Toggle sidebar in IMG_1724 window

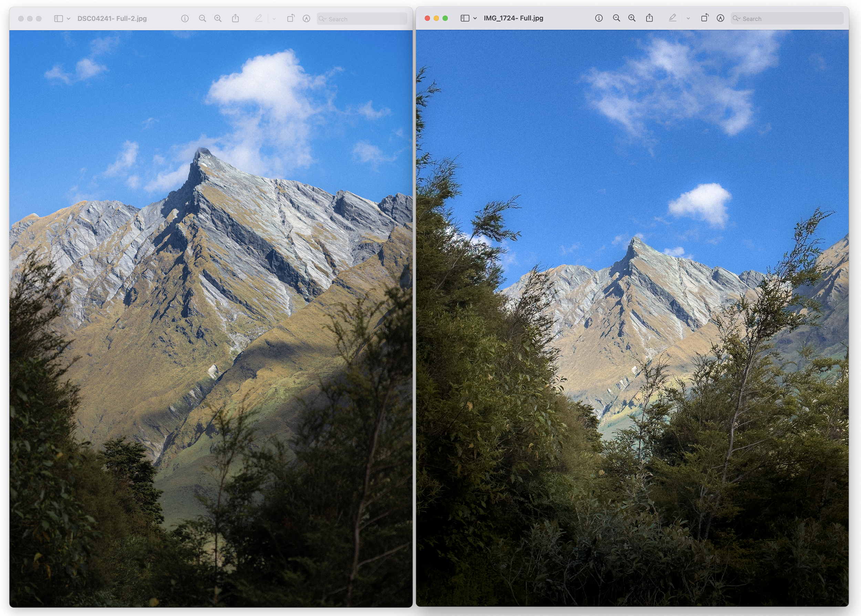pos(465,18)
